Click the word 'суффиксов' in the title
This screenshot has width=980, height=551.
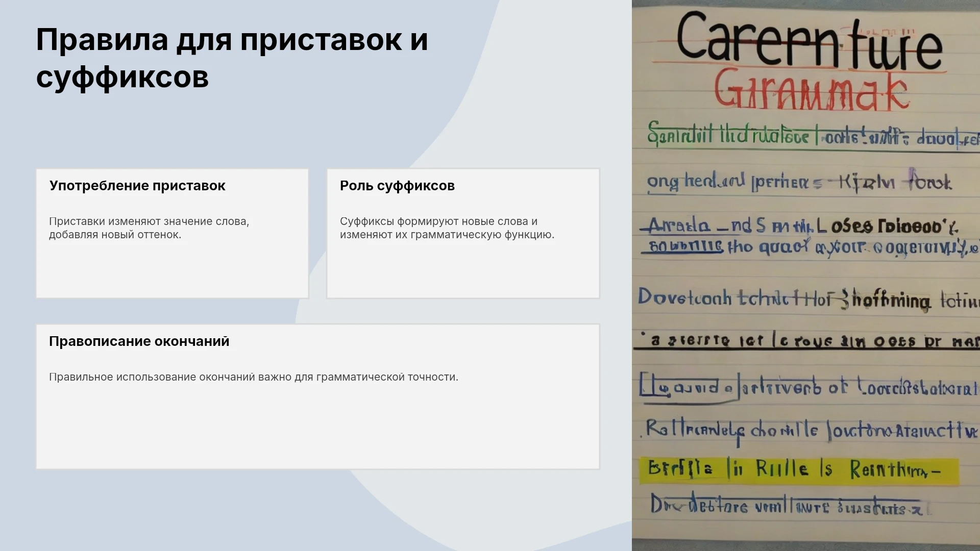tap(122, 77)
